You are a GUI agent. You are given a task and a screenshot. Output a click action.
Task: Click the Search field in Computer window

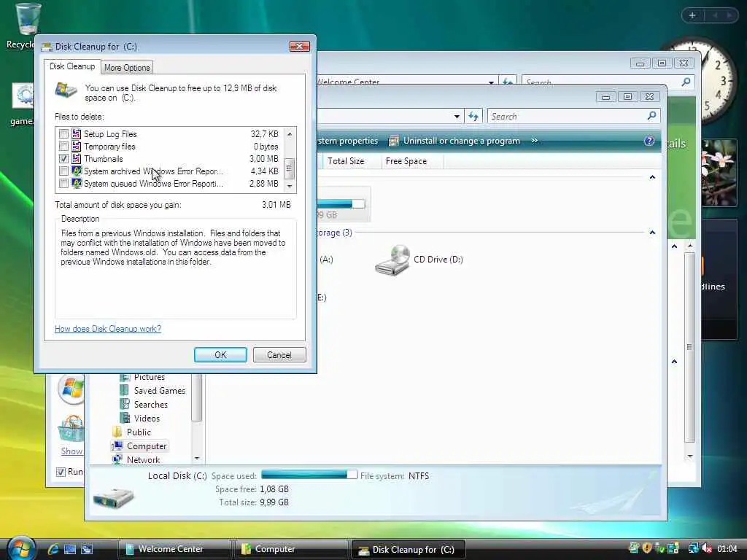[567, 116]
